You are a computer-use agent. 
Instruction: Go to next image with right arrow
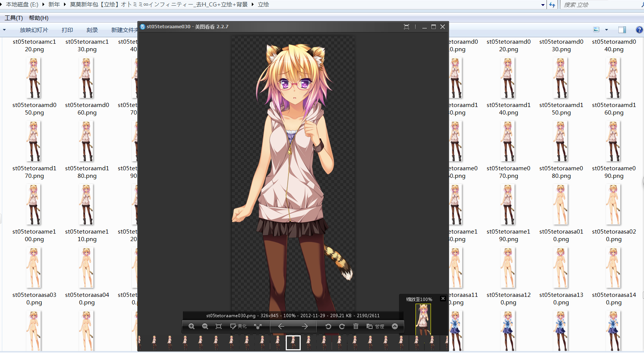[305, 326]
